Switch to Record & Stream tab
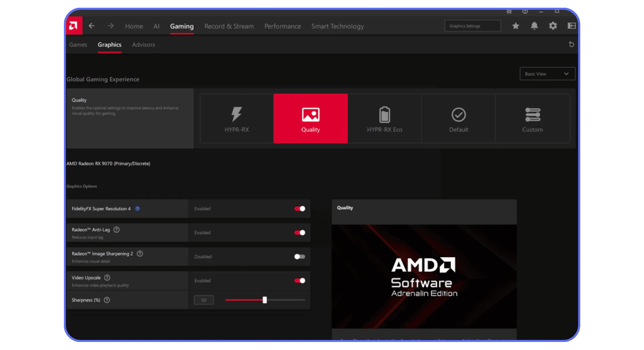Image resolution: width=644 pixels, height=350 pixels. [229, 26]
